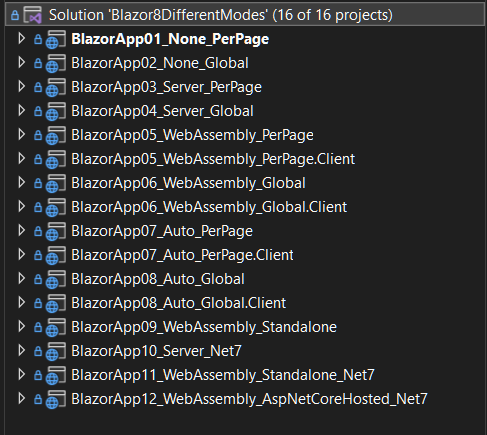The width and height of the screenshot is (487, 435).
Task: Select BlazorApp08_Auto_Global.Client in the tree
Action: [179, 303]
